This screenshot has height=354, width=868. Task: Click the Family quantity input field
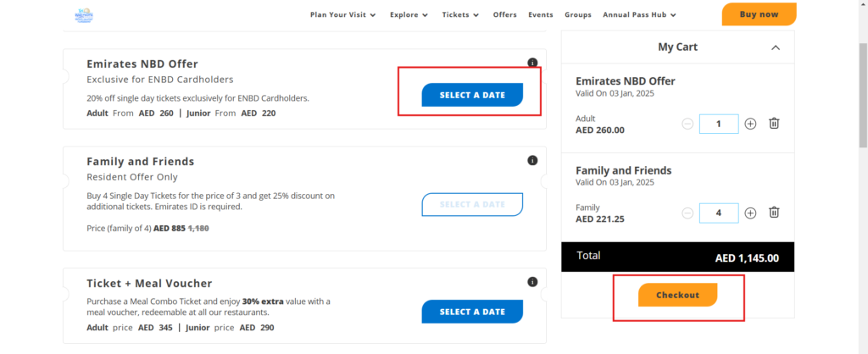tap(718, 213)
